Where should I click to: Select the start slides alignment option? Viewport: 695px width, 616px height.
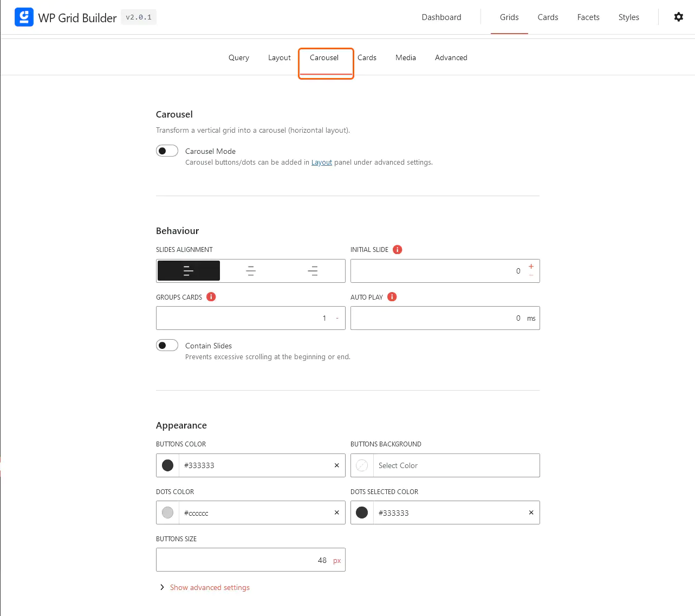coord(189,270)
